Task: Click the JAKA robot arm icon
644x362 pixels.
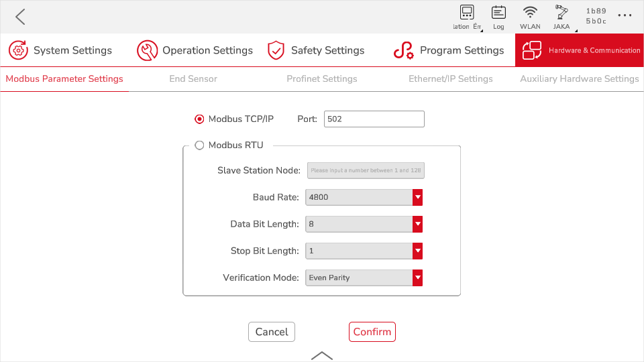Action: pyautogui.click(x=561, y=12)
